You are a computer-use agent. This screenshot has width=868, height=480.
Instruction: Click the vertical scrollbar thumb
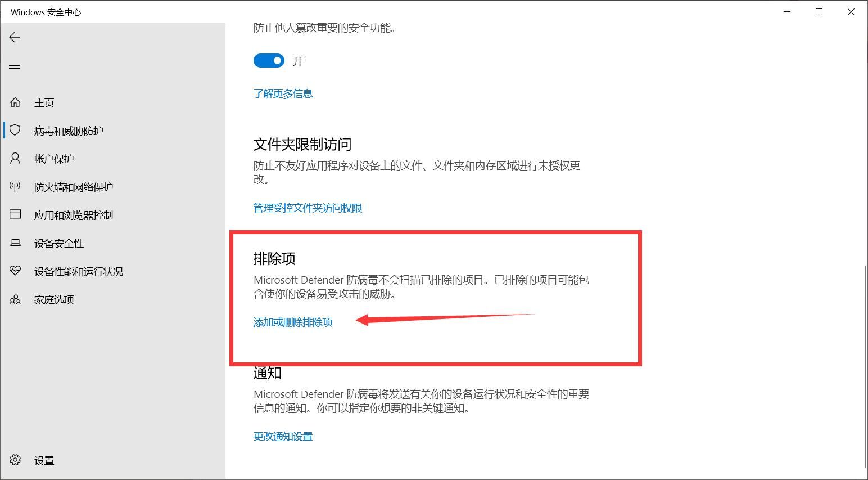click(x=865, y=366)
